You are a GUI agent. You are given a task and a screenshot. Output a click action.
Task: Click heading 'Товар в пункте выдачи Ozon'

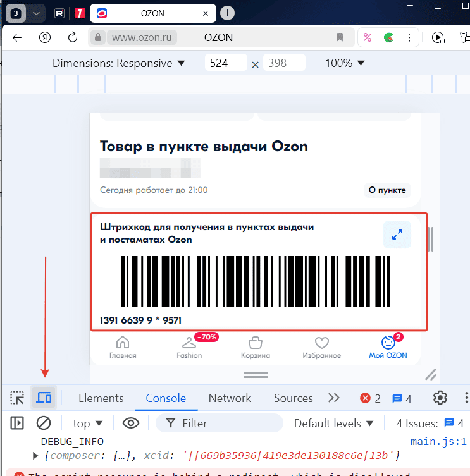(x=204, y=146)
